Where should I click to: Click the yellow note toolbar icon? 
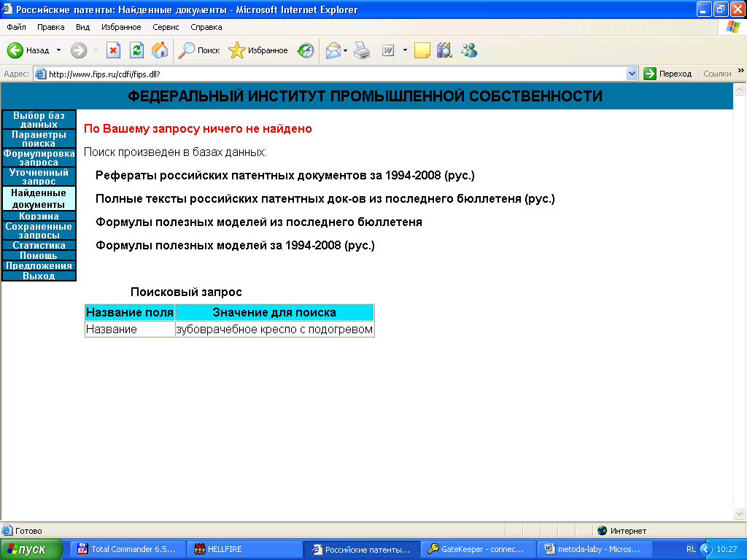(422, 50)
